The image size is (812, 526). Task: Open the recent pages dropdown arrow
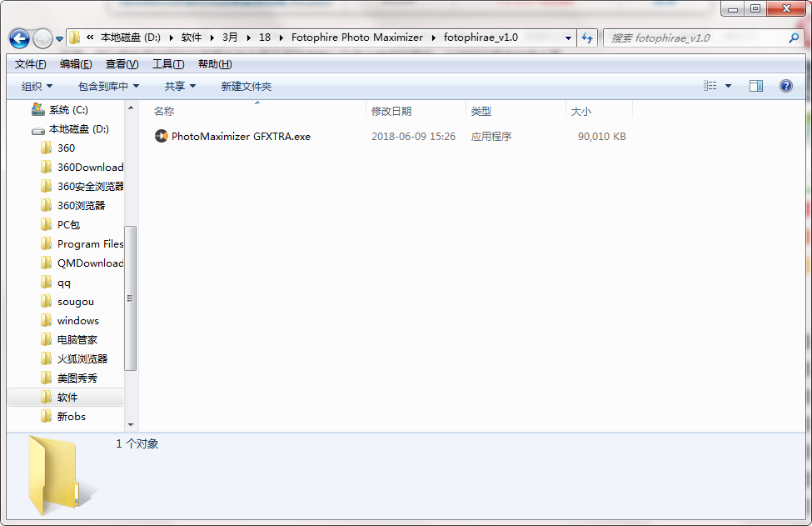60,39
